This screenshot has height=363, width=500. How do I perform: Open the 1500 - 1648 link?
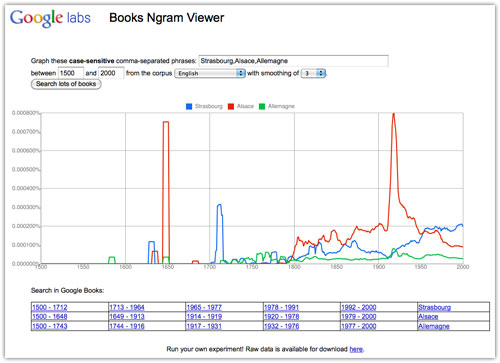click(x=50, y=317)
